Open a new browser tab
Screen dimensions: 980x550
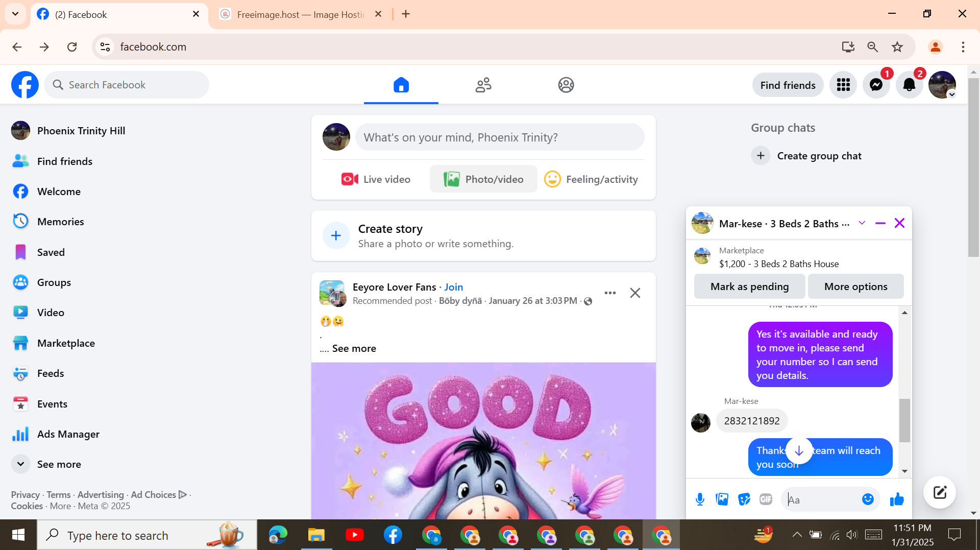click(x=406, y=14)
